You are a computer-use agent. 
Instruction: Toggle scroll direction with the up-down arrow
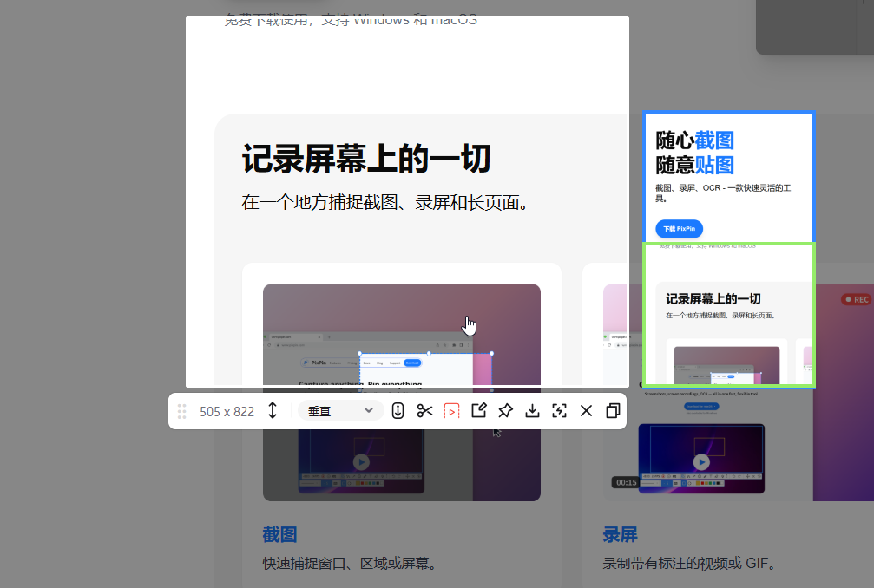pos(272,410)
